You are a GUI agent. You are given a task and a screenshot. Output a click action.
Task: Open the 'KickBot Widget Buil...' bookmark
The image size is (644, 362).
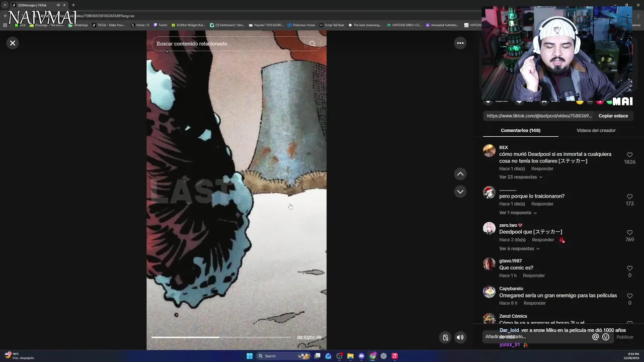(188, 25)
